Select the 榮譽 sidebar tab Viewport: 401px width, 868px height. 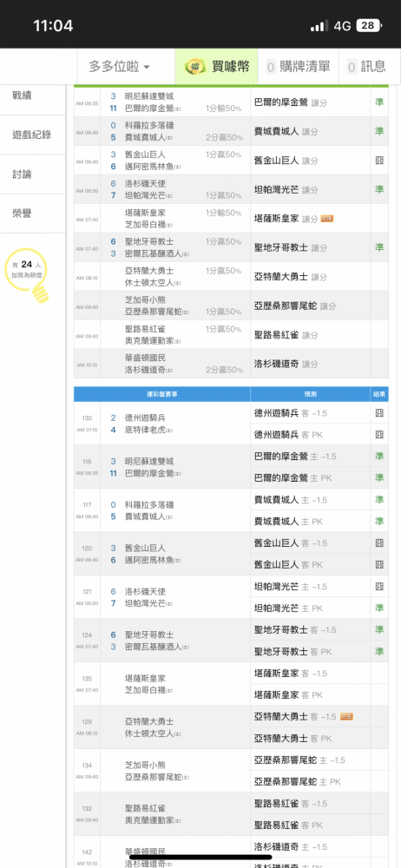(x=33, y=214)
